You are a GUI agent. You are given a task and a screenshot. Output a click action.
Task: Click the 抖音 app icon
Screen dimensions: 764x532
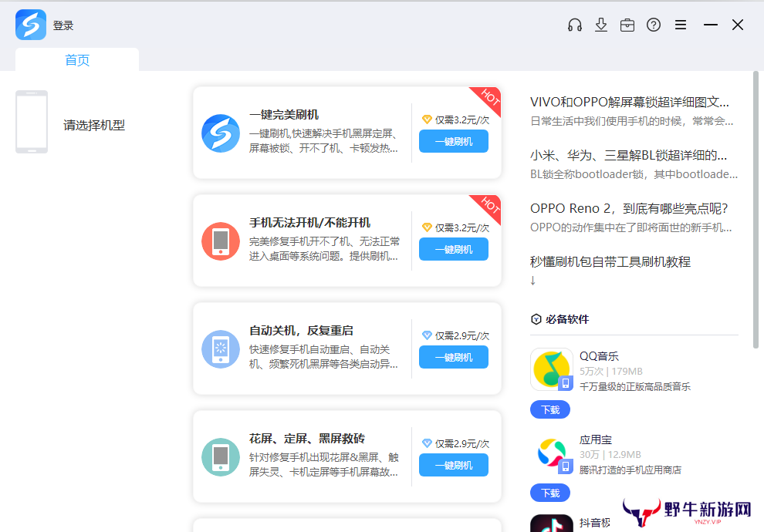click(x=552, y=524)
